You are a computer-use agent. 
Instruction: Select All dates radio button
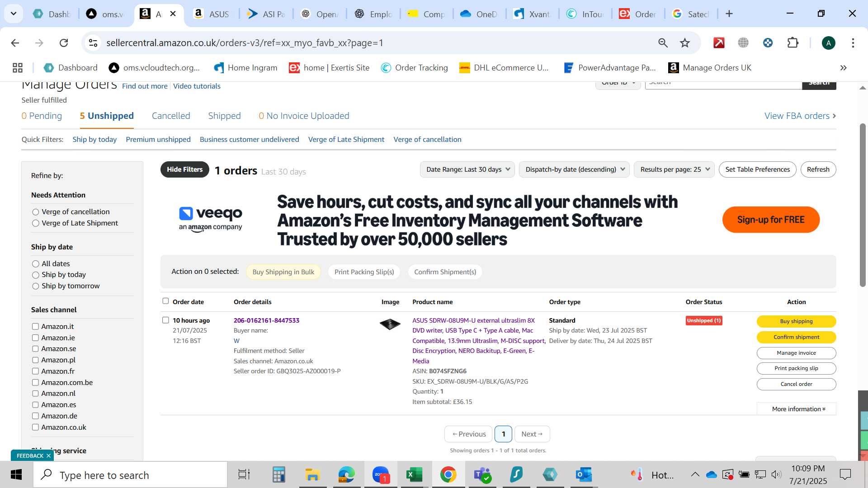click(36, 264)
